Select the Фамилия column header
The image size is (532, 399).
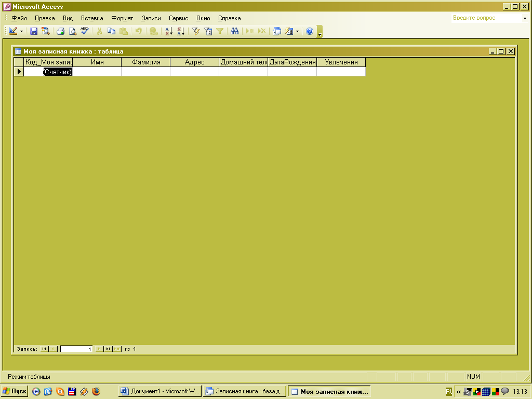point(146,62)
